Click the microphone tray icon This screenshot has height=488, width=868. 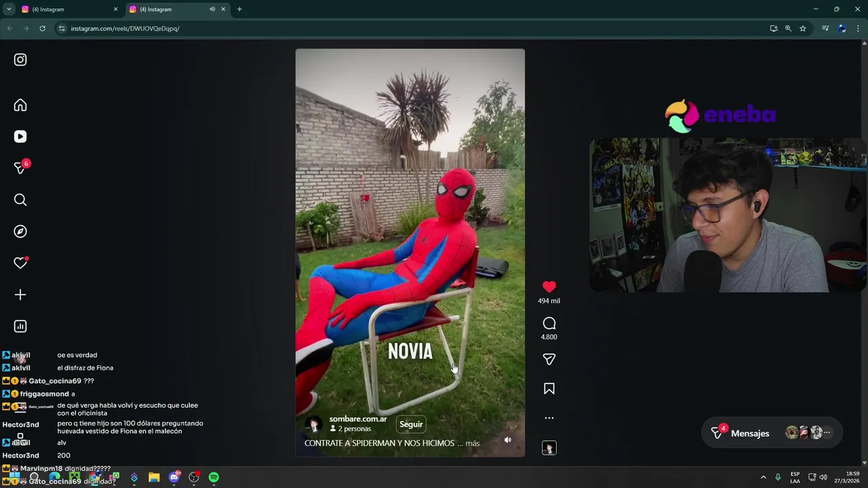[x=778, y=478]
